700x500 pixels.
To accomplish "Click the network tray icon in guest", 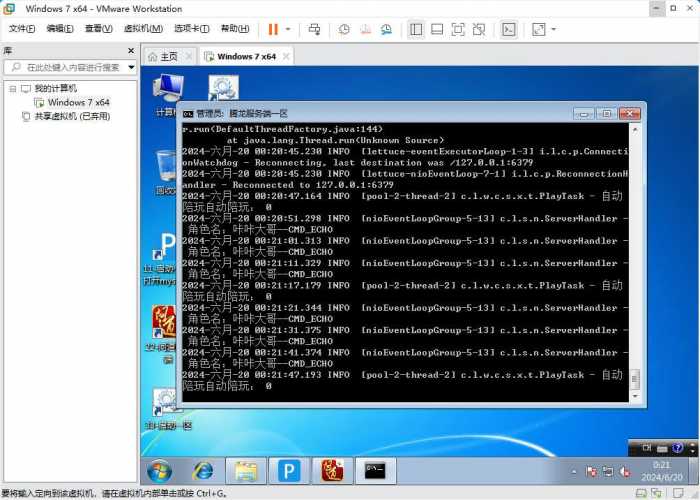I will point(608,471).
